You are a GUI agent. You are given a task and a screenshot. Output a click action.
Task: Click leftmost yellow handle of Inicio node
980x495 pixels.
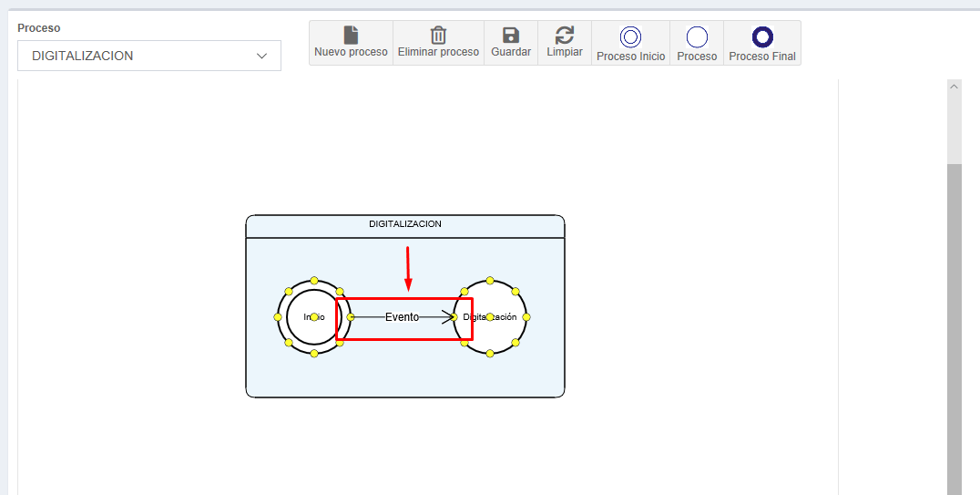coord(278,317)
